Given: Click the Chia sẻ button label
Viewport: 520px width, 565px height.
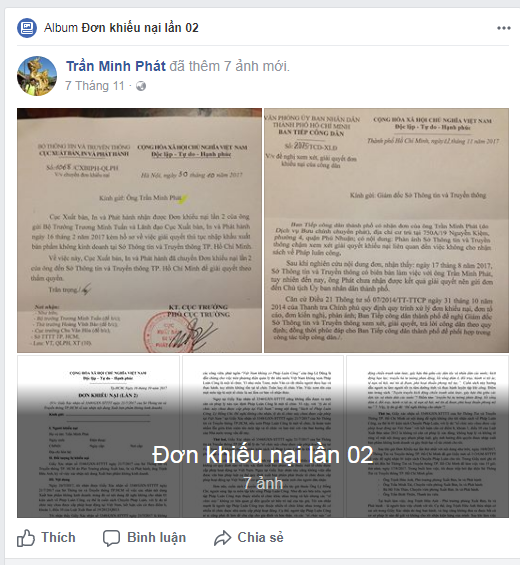Looking at the screenshot, I should (x=261, y=537).
